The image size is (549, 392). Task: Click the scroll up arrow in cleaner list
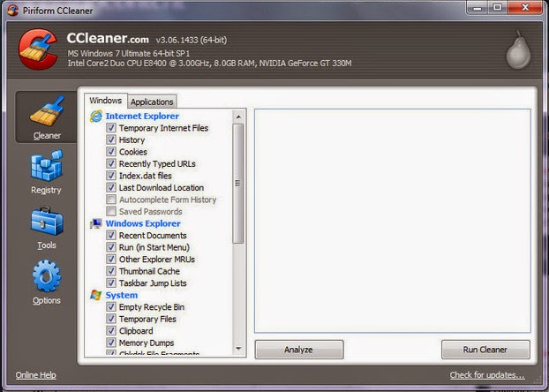pos(238,117)
